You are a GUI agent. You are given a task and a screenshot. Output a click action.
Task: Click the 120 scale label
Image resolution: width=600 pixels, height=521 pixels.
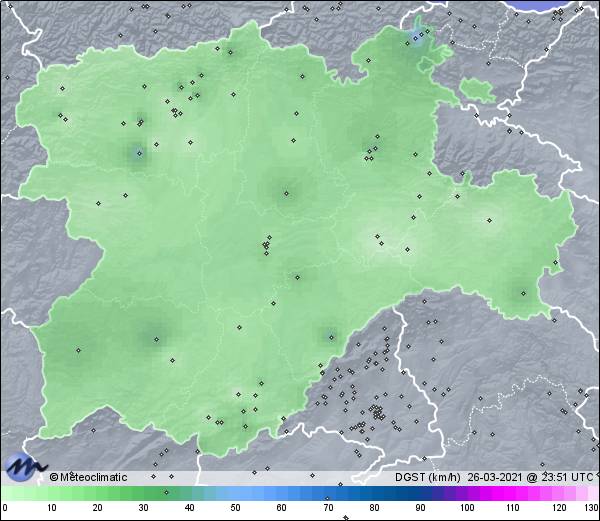click(x=559, y=508)
